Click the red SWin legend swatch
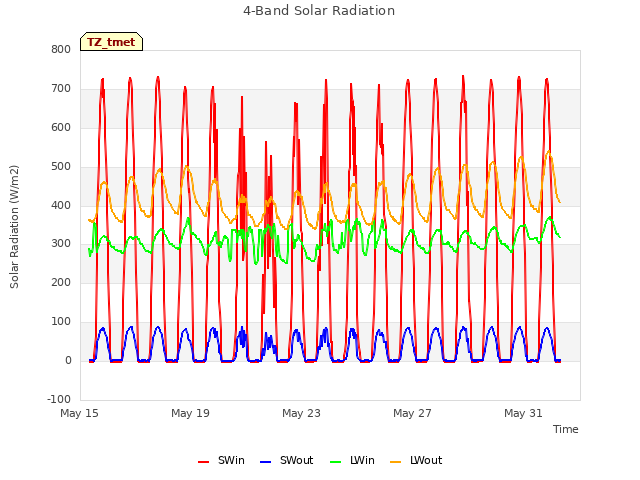Image resolution: width=640 pixels, height=480 pixels. tap(203, 462)
